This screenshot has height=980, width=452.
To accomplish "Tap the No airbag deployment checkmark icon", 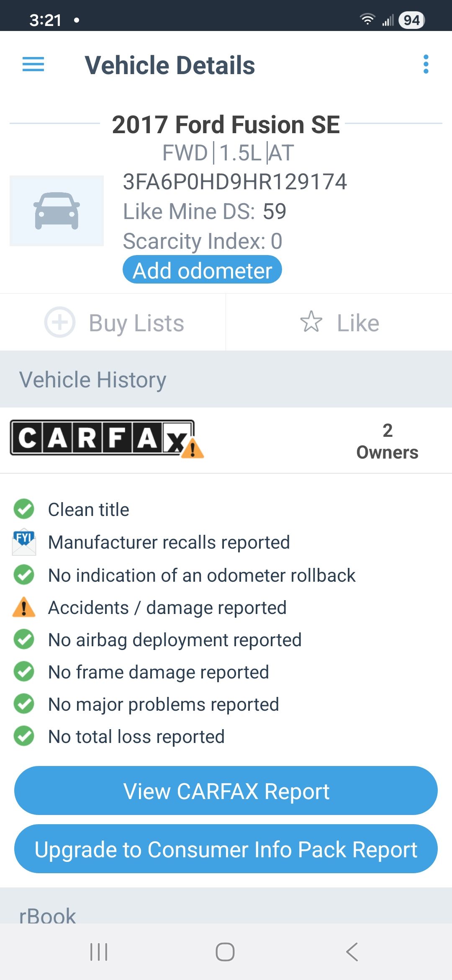I will pyautogui.click(x=24, y=640).
